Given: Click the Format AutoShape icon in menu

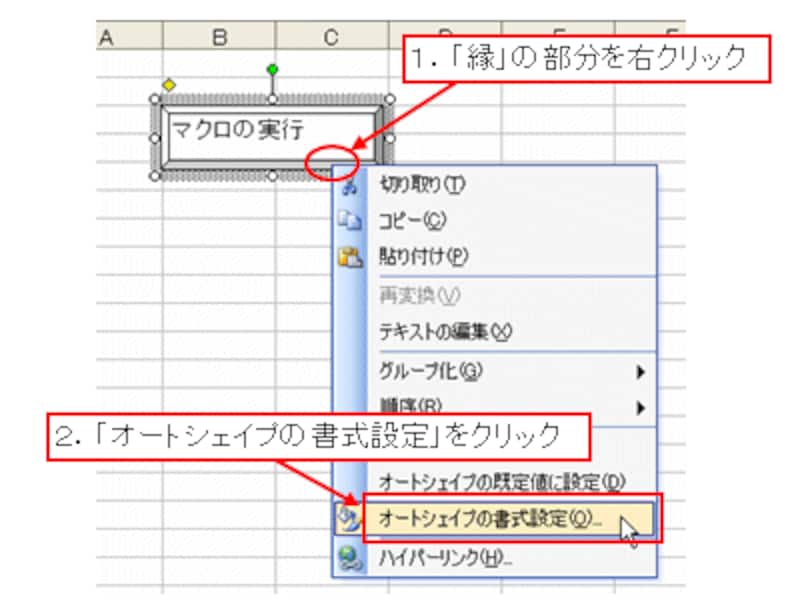Looking at the screenshot, I should click(349, 519).
